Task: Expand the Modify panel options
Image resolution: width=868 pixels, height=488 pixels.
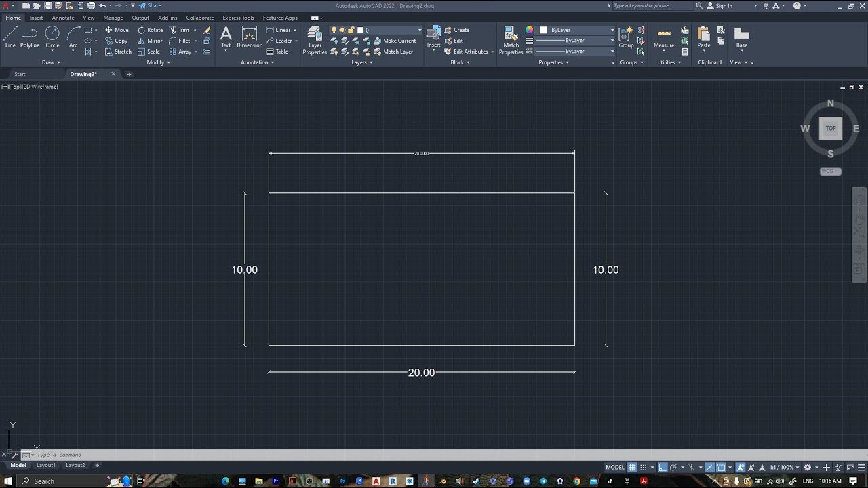Action: pyautogui.click(x=158, y=62)
